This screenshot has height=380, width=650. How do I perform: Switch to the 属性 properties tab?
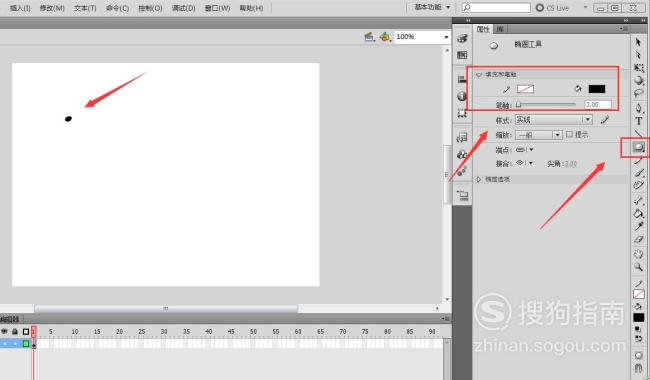[x=483, y=29]
